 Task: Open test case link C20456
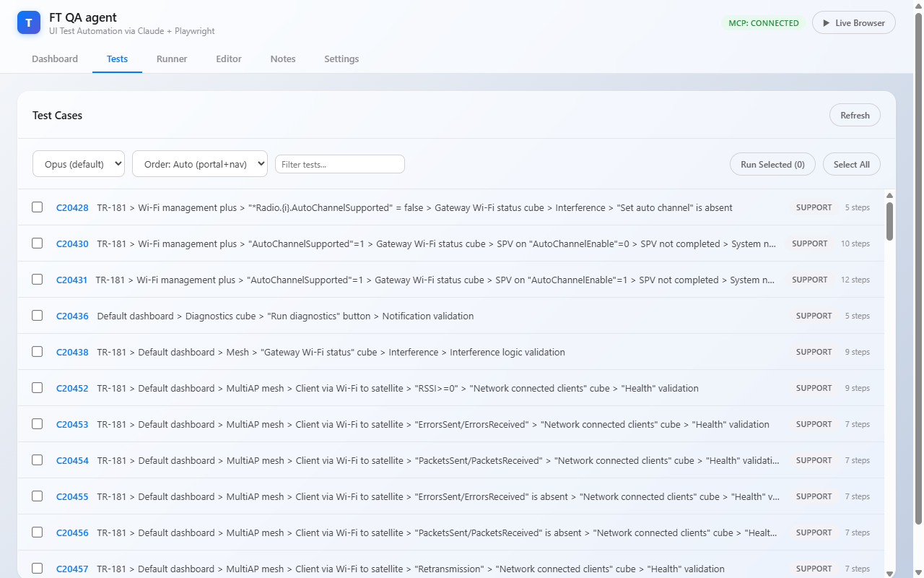coord(72,532)
